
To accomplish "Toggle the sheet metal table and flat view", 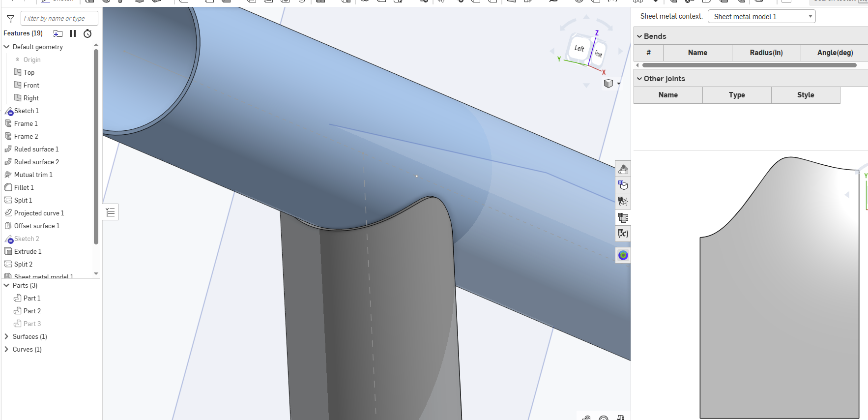I will [623, 217].
